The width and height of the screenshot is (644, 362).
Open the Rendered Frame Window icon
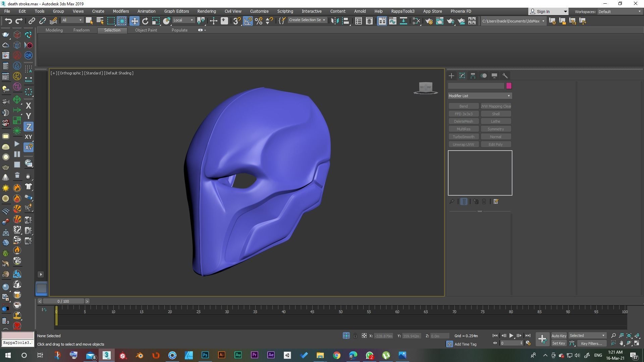(440, 21)
